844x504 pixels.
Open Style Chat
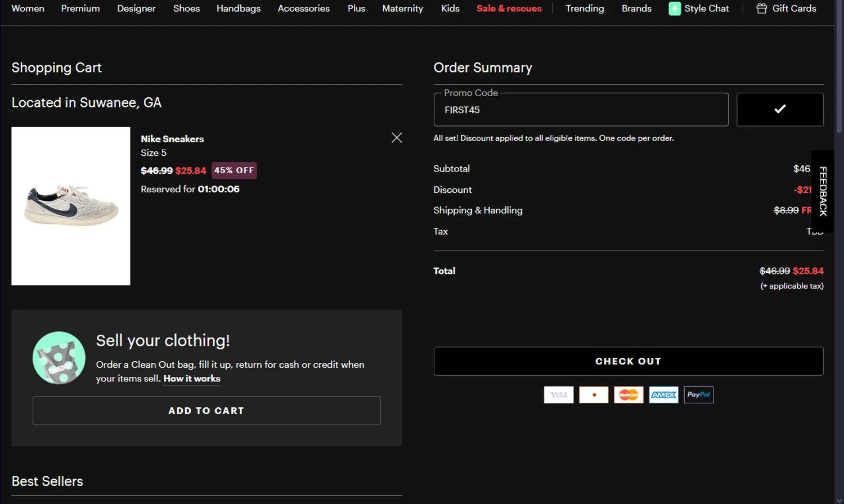pyautogui.click(x=699, y=8)
